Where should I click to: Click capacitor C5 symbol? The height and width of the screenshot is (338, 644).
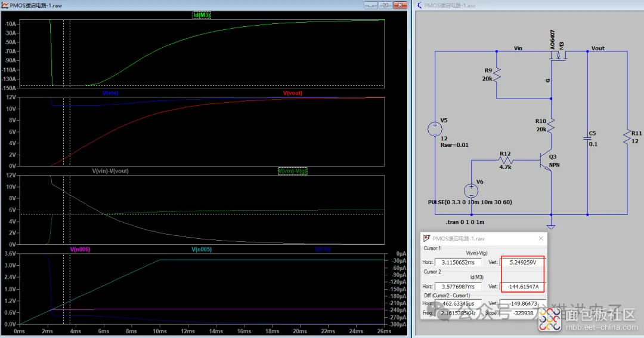[x=587, y=139]
